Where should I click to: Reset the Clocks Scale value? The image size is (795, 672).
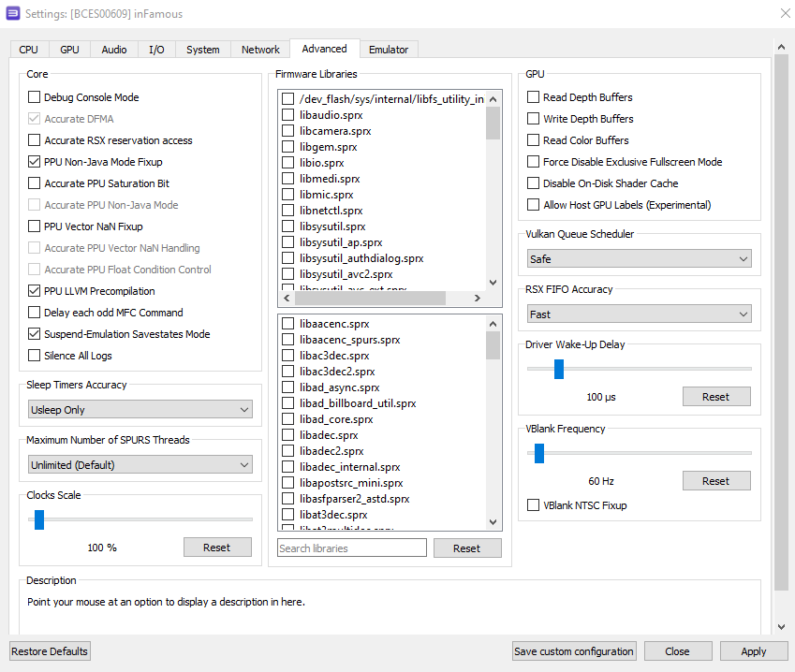pyautogui.click(x=217, y=548)
